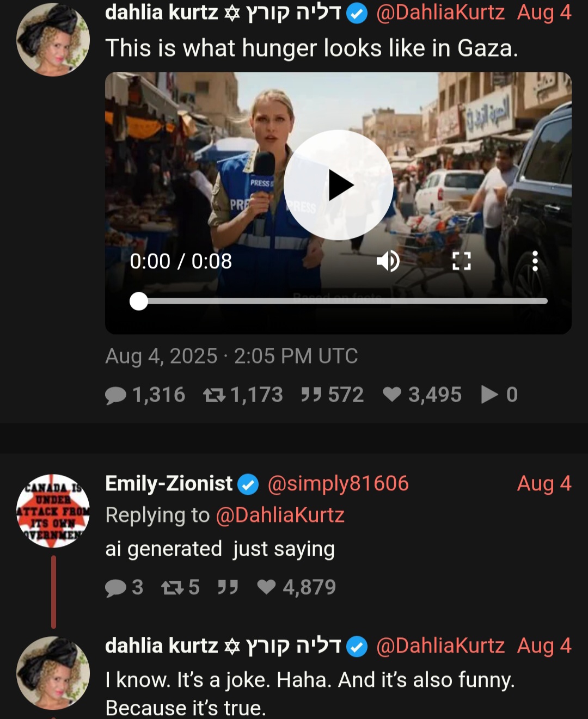Click the play count icon showing 0
The width and height of the screenshot is (588, 719).
[x=489, y=395]
